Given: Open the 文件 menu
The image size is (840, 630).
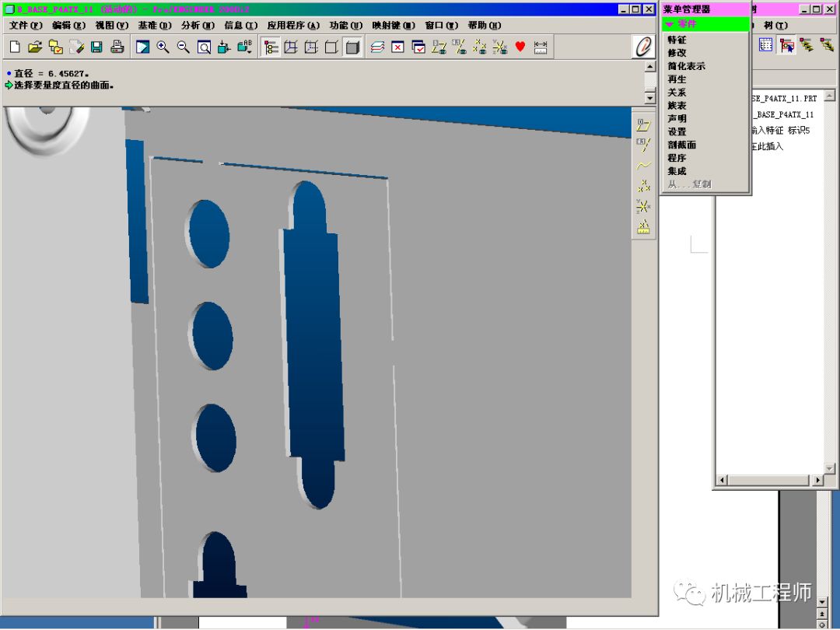Looking at the screenshot, I should pyautogui.click(x=26, y=25).
